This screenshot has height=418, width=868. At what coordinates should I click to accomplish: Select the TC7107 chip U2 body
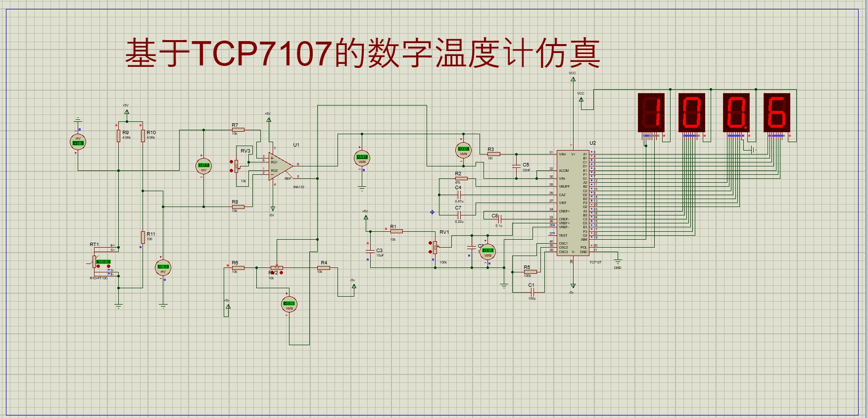click(573, 203)
